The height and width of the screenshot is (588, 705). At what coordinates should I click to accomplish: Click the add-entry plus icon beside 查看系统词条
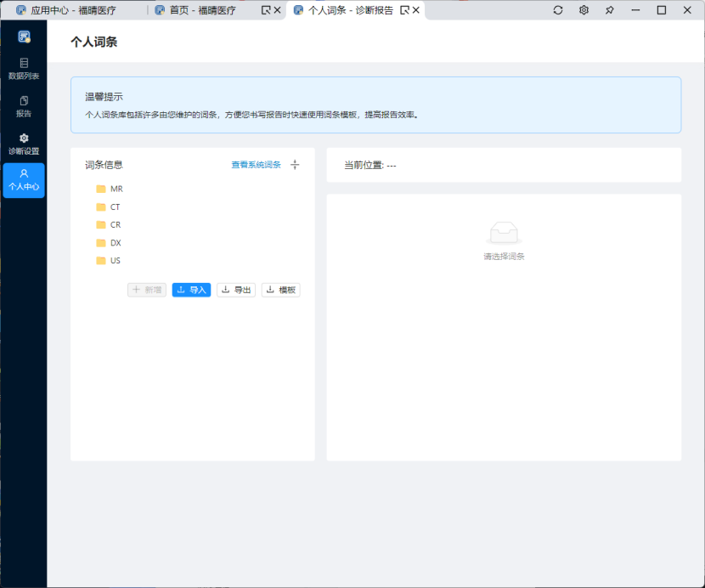295,165
